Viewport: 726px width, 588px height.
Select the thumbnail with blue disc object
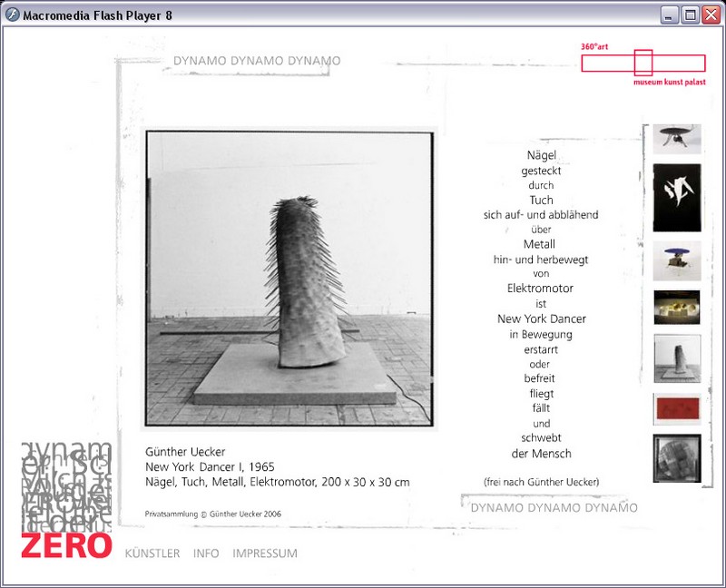(677, 260)
